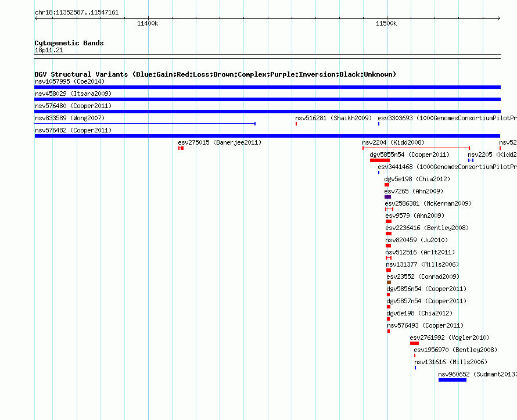Open the nsv576482 (Cooper2011) variant label
This screenshot has width=517, height=420.
coord(73,130)
